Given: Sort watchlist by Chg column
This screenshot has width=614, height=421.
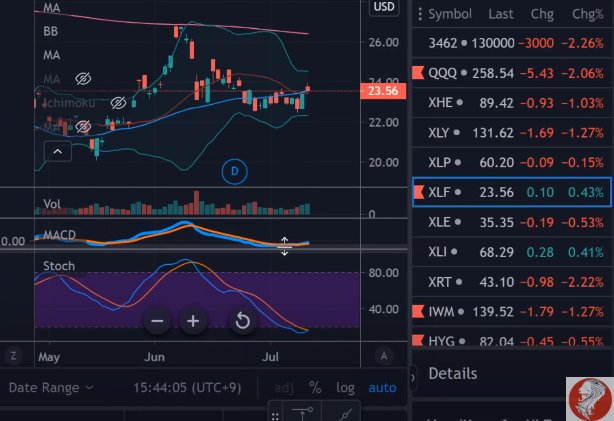Looking at the screenshot, I should coord(542,14).
